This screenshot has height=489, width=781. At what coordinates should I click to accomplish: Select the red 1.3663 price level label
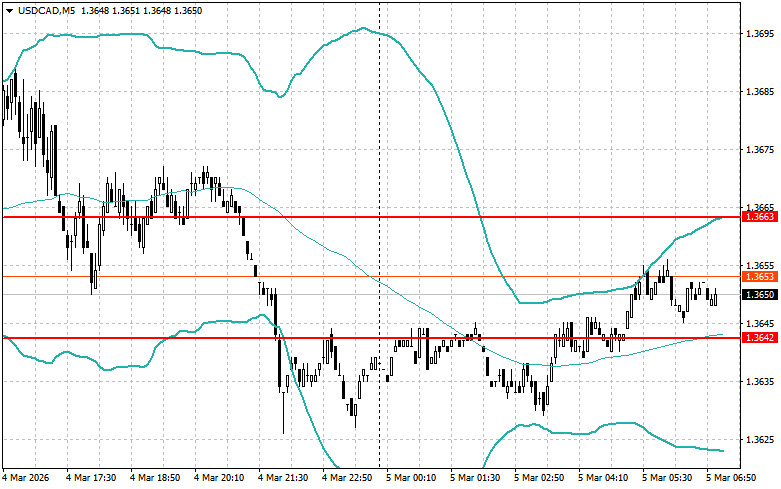(x=760, y=217)
